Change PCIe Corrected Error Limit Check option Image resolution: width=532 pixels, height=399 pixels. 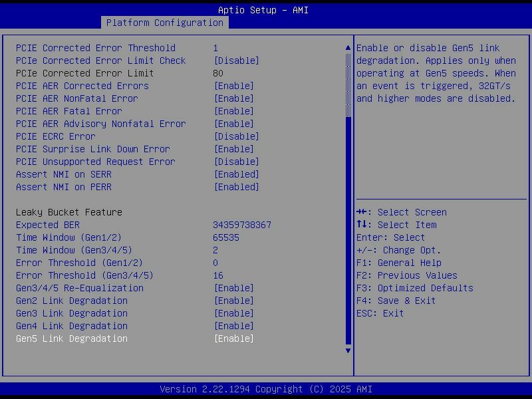[x=237, y=61]
